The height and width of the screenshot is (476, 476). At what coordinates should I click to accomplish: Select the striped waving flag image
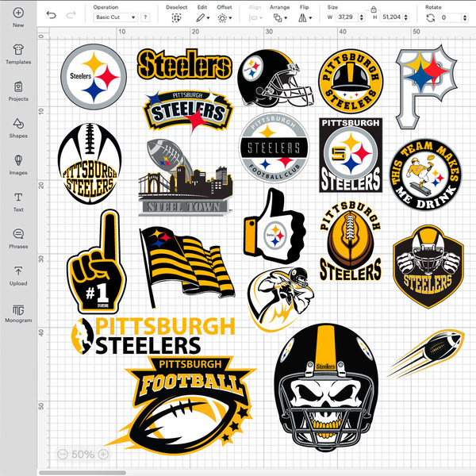(x=186, y=267)
